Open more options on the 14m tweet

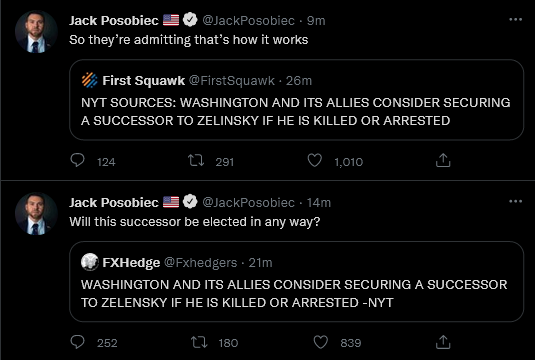[x=515, y=202]
